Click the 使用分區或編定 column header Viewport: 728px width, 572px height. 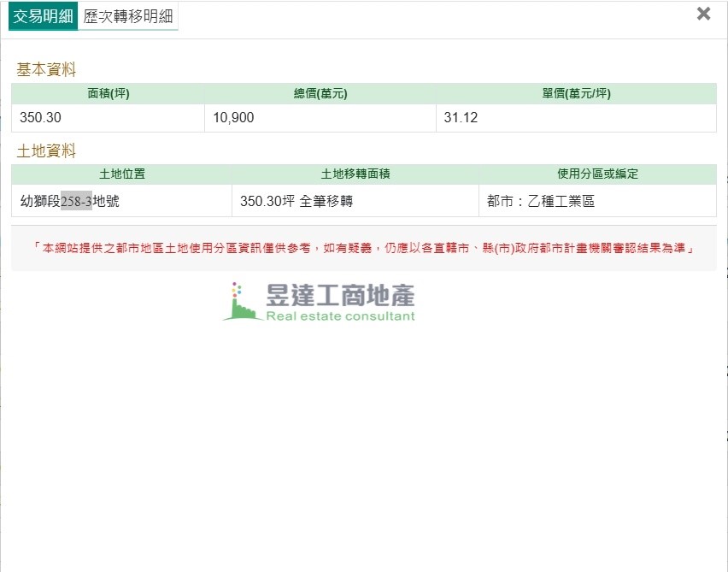pos(597,174)
